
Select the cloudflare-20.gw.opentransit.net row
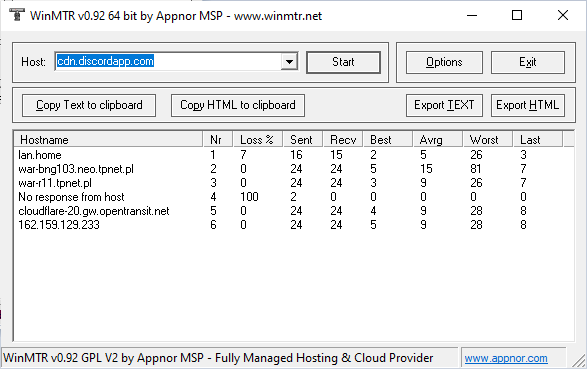pyautogui.click(x=294, y=211)
